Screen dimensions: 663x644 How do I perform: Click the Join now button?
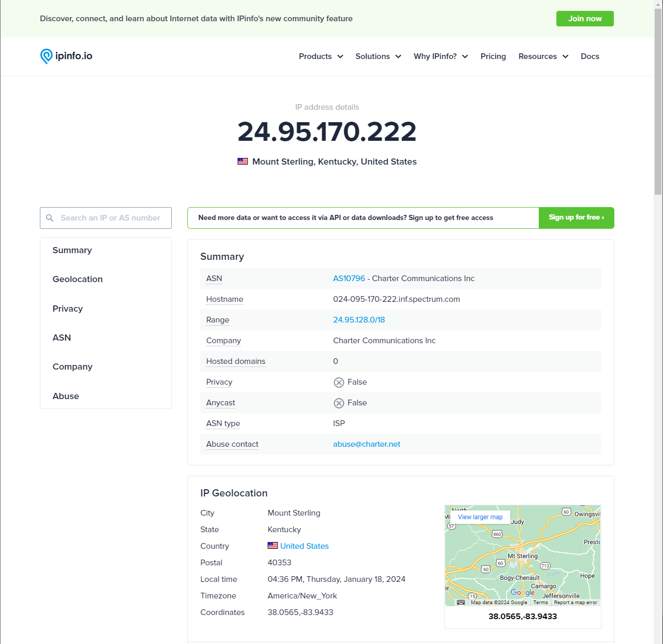(x=585, y=19)
